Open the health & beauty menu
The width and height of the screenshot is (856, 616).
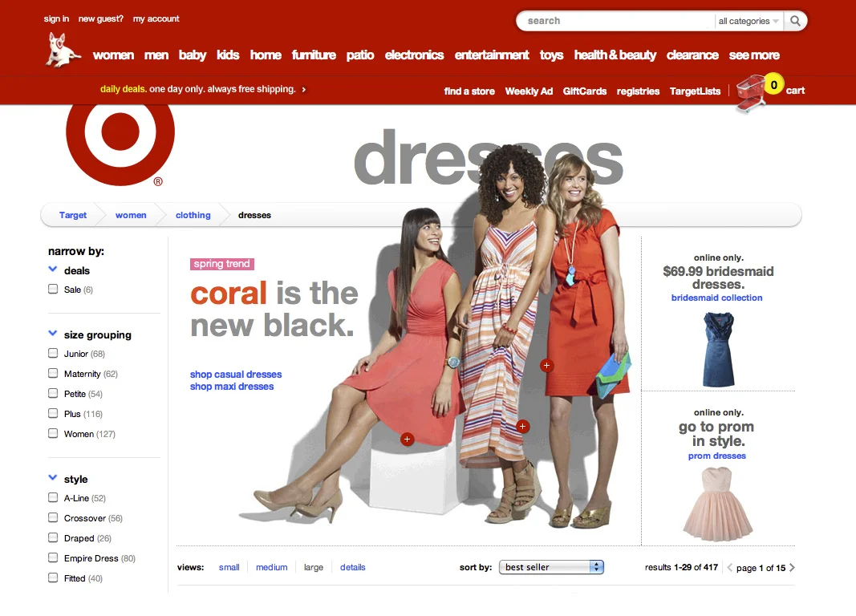tap(615, 55)
